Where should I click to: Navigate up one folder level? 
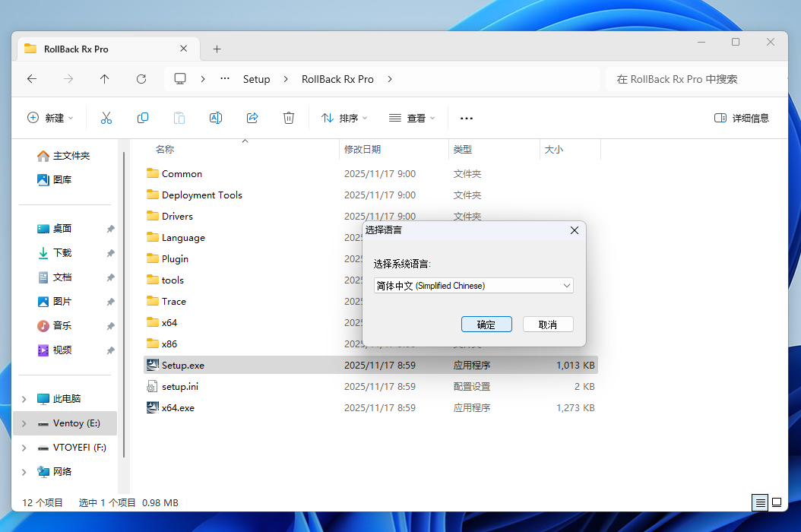(x=105, y=79)
